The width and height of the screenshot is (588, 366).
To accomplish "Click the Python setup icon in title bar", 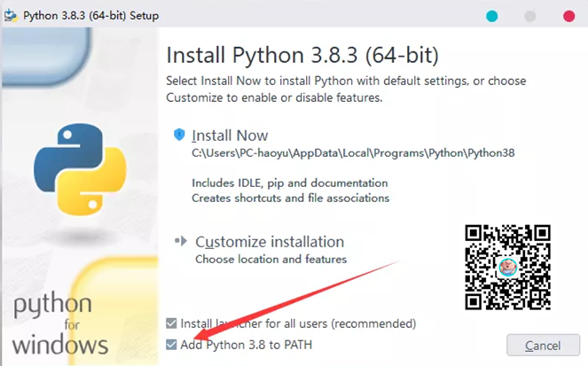I will click(11, 16).
